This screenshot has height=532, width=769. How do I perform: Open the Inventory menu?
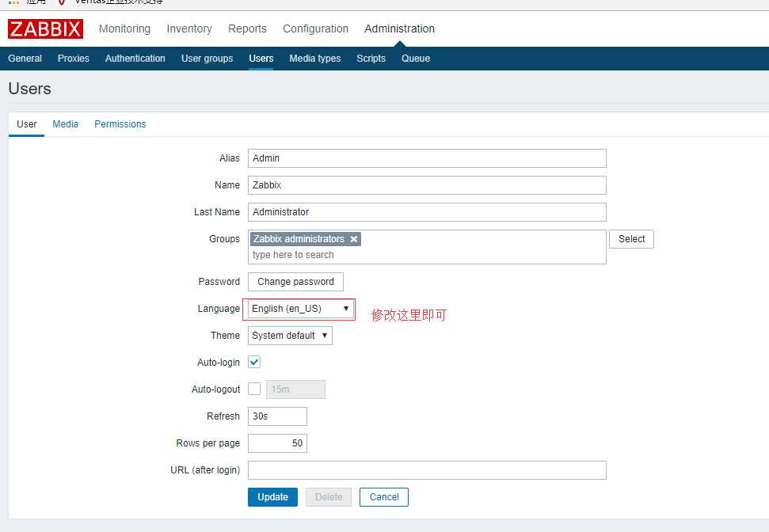(x=189, y=29)
